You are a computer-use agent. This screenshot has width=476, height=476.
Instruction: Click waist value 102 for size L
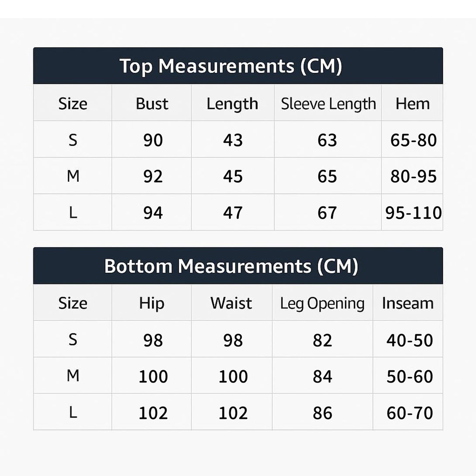coord(233,413)
